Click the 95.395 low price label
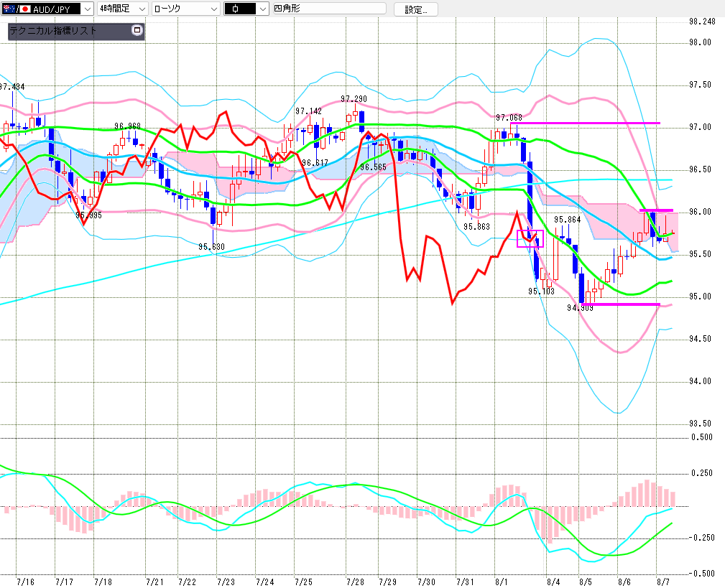The image size is (725, 588). pyautogui.click(x=88, y=215)
